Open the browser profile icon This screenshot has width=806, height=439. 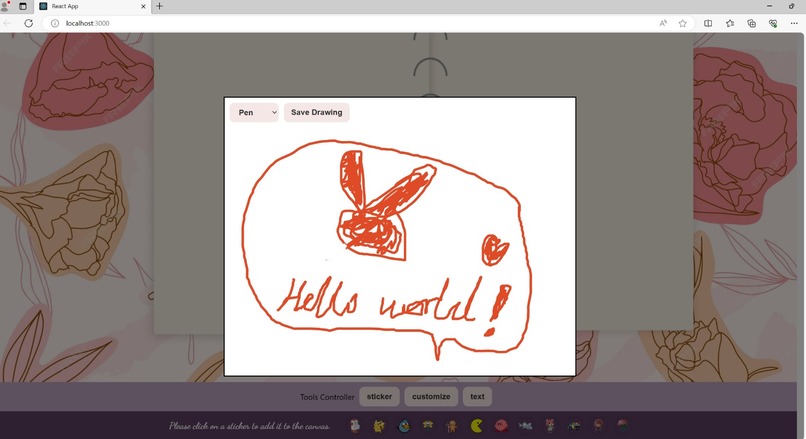click(6, 6)
